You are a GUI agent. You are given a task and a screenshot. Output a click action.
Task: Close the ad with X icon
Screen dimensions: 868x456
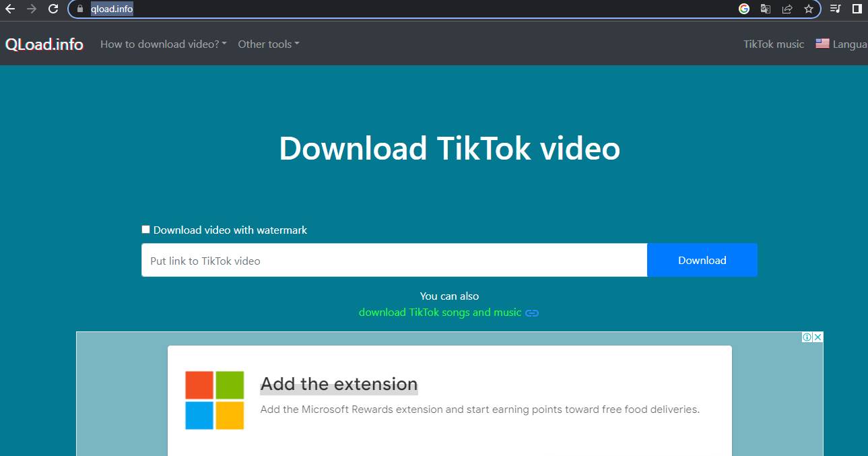817,337
